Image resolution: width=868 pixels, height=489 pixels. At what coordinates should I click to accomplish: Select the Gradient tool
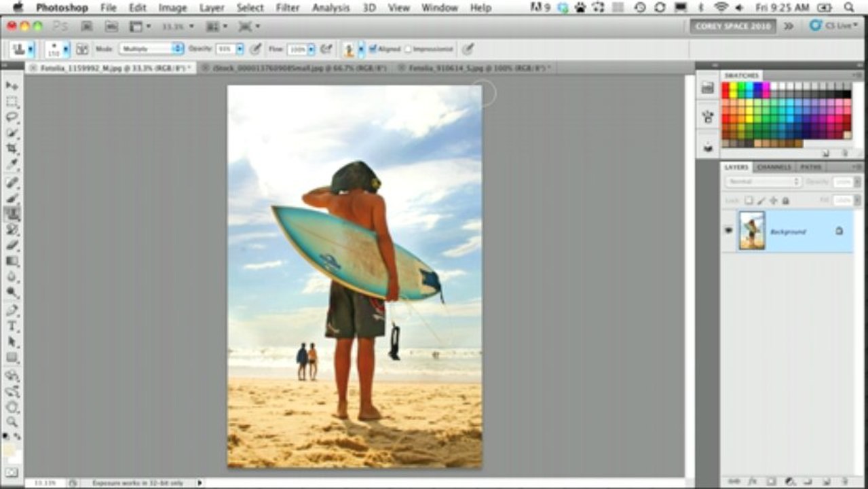click(12, 261)
